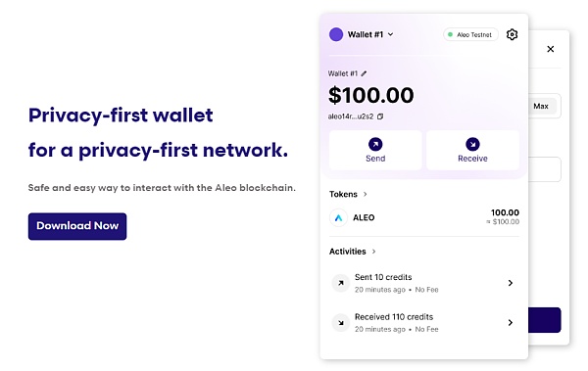Click the Receive arrow icon
The height and width of the screenshot is (371, 588).
(472, 144)
